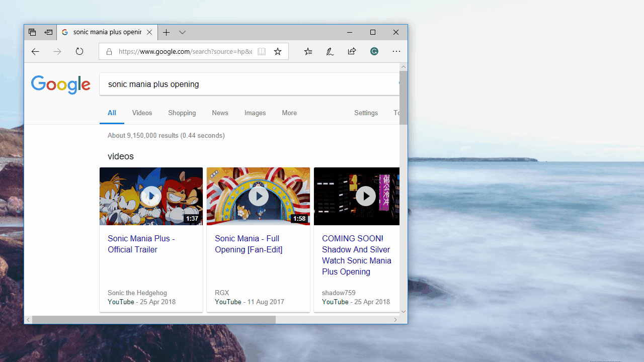Open a new tab with plus icon
Viewport: 644px width, 362px height.
(166, 32)
